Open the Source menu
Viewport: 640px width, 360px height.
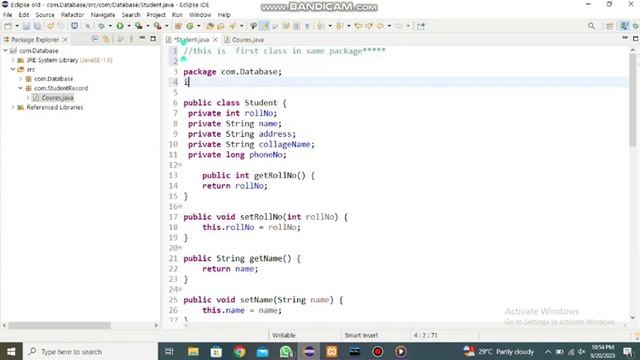[x=45, y=15]
